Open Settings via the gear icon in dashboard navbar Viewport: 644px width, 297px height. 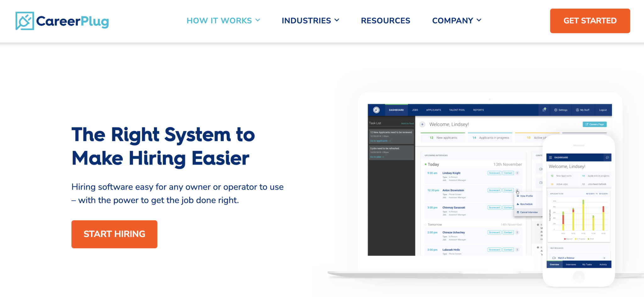click(x=556, y=110)
